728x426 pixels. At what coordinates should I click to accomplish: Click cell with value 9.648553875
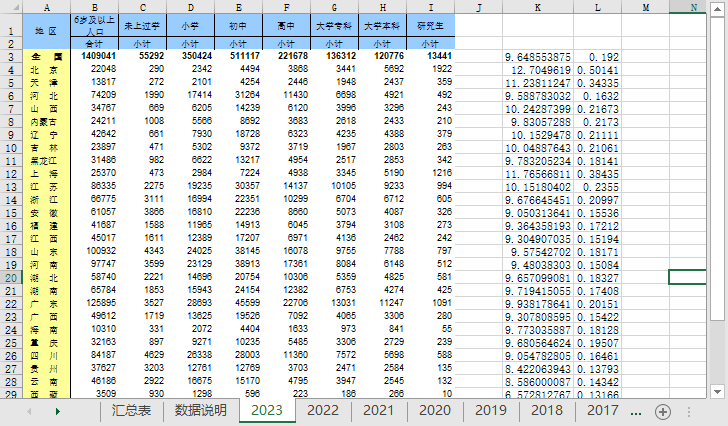click(538, 57)
